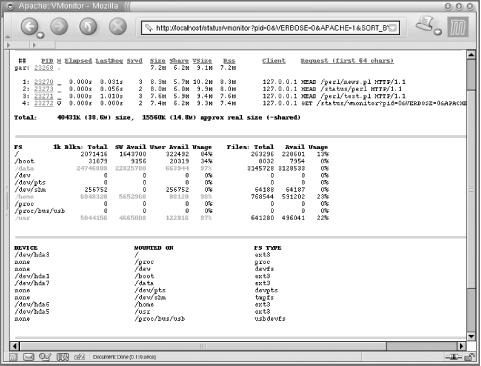The width and height of the screenshot is (481, 366).
Task: Click the vertical scrollbar down arrow
Action: point(471,336)
